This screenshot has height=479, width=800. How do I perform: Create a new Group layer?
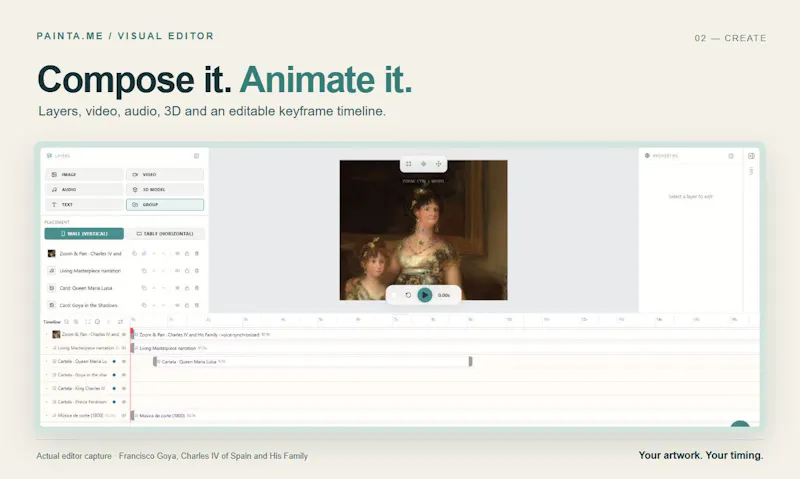pyautogui.click(x=165, y=205)
